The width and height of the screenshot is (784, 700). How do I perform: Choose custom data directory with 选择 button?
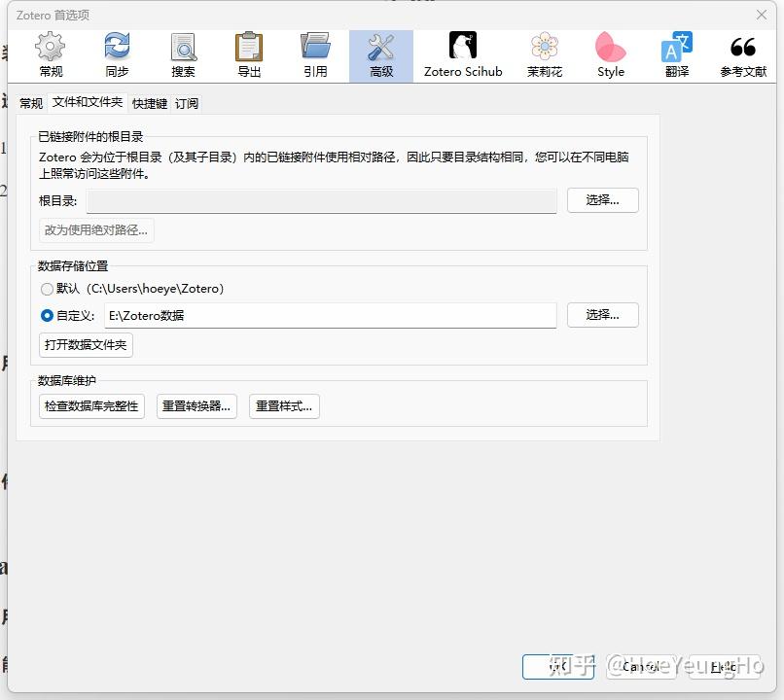coord(602,315)
